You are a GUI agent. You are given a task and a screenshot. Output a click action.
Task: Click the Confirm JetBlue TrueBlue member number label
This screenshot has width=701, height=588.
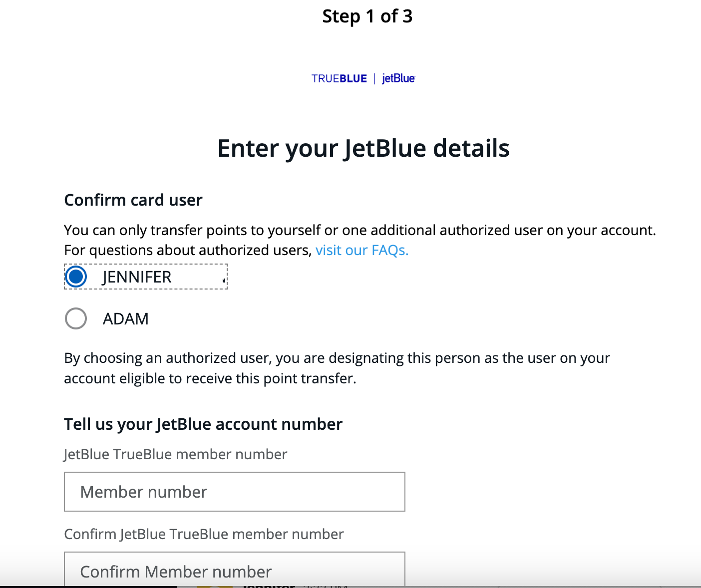(x=204, y=534)
